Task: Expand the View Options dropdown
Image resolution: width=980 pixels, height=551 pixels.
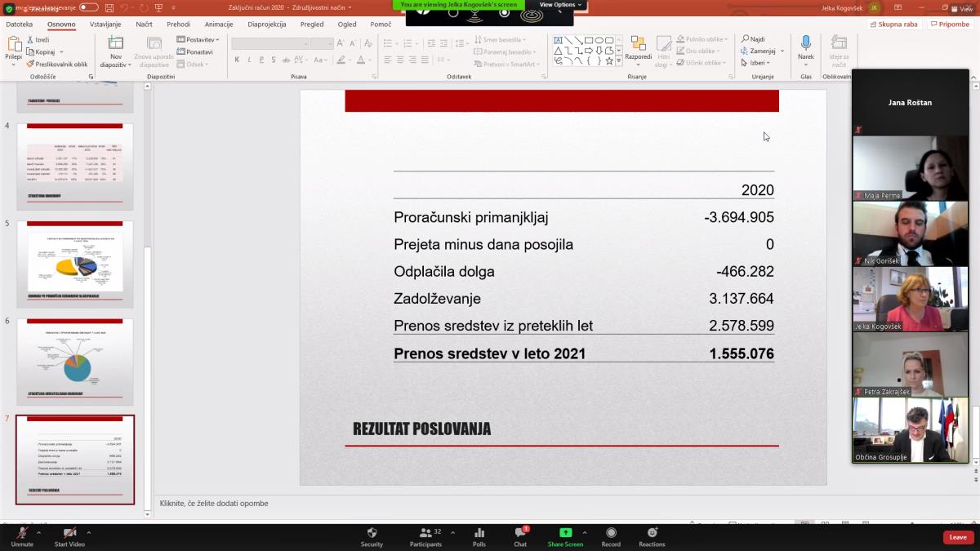Action: (x=560, y=5)
